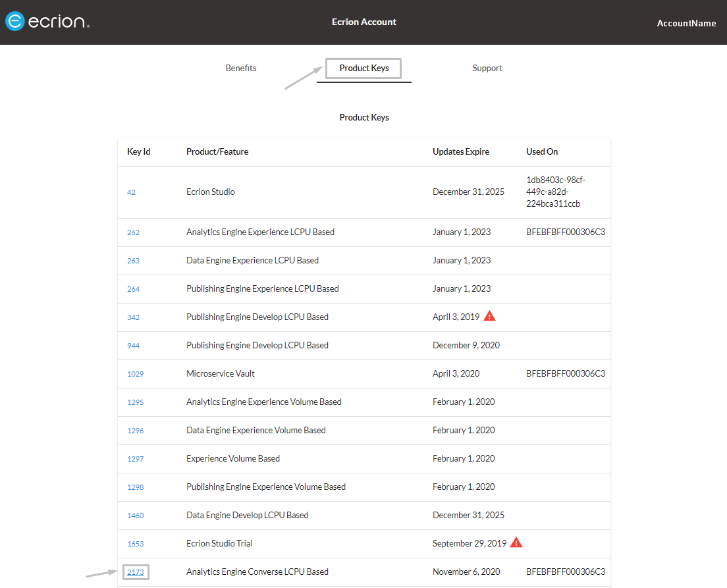The width and height of the screenshot is (727, 588).
Task: Open the AccountName menu
Action: click(x=686, y=23)
